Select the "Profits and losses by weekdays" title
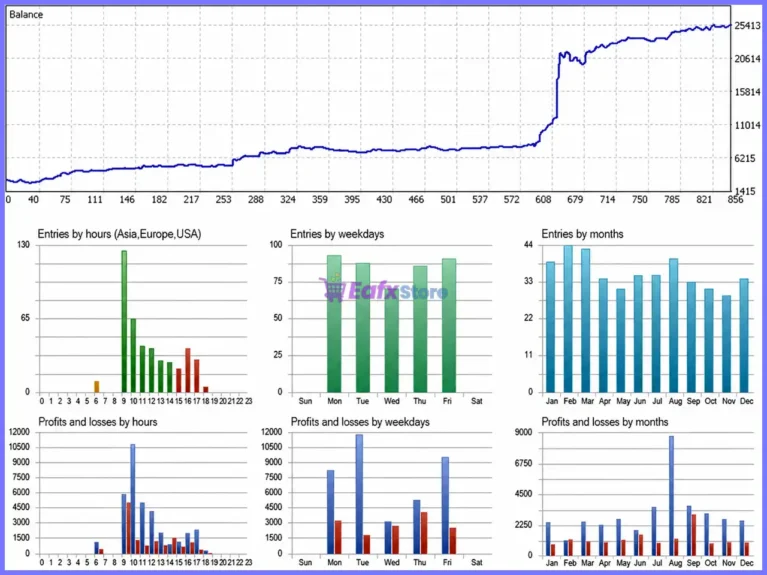 click(360, 422)
